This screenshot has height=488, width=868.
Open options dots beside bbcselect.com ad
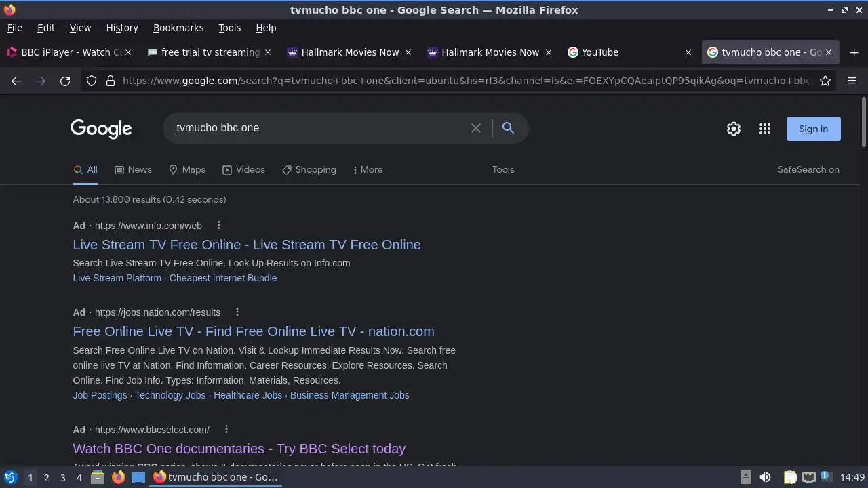[x=226, y=429]
